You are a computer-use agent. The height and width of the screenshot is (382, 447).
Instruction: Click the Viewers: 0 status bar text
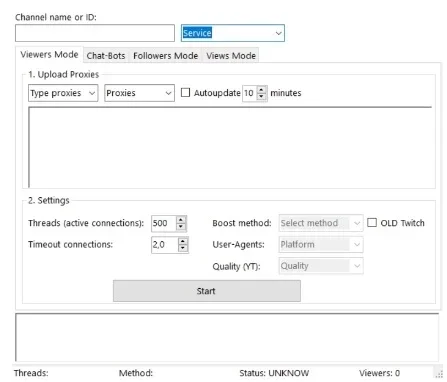coord(379,373)
